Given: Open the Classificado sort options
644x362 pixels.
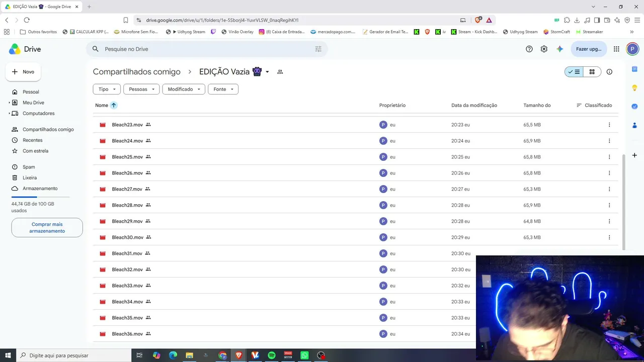Looking at the screenshot, I should [594, 105].
